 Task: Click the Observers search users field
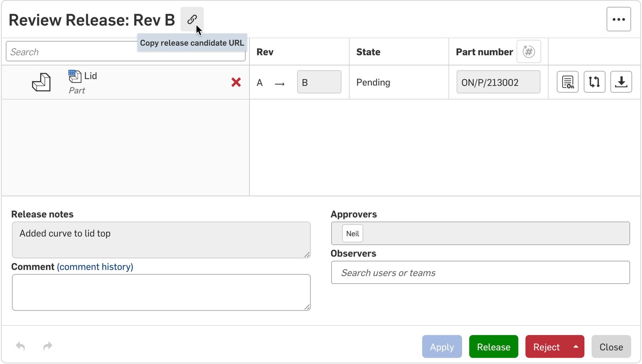click(480, 273)
